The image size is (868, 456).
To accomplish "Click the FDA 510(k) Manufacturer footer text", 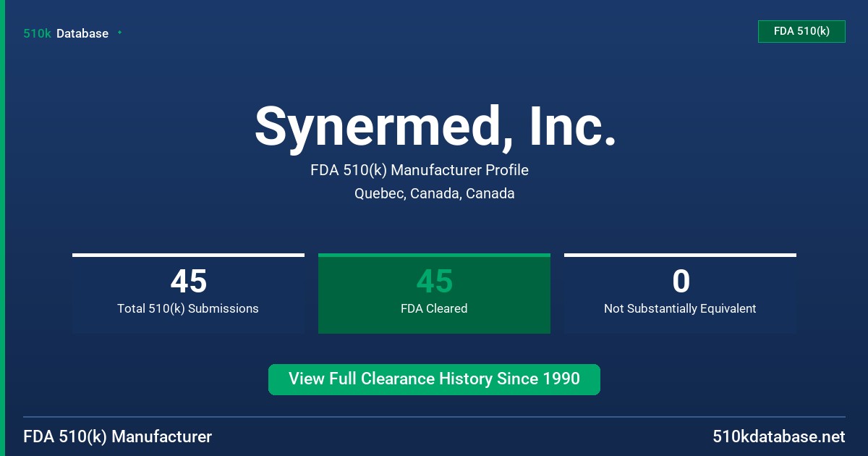I will [x=118, y=436].
